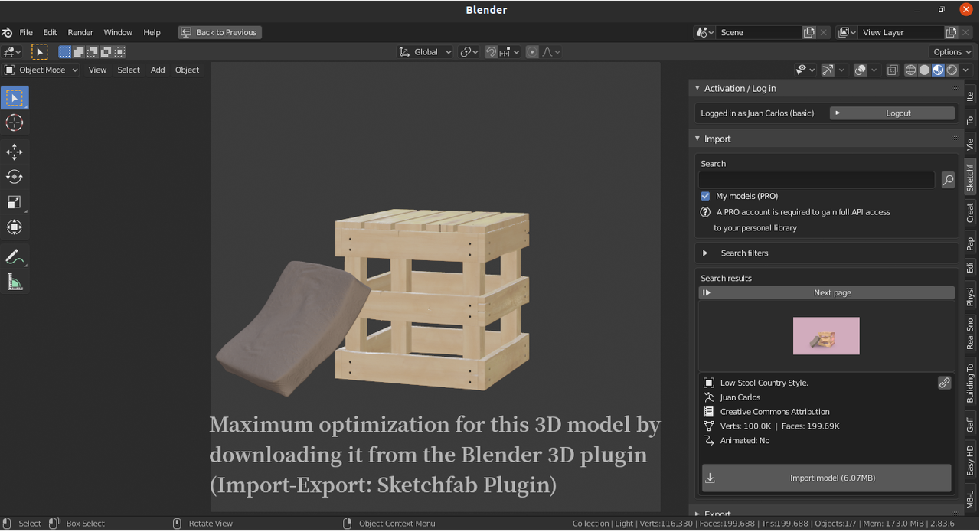Viewport: 980px width, 532px height.
Task: Open object visibility and selectability dropdown
Action: click(805, 70)
